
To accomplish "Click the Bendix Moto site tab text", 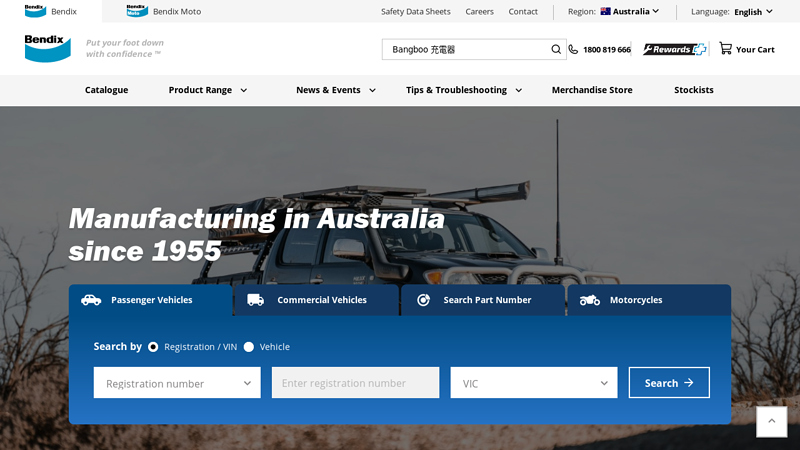I will pos(177,11).
